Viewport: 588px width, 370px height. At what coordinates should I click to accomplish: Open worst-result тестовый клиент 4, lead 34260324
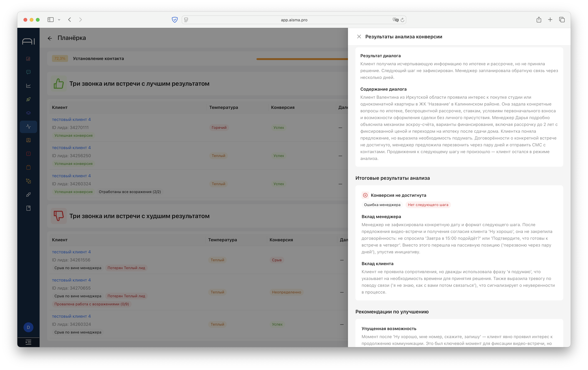tap(71, 316)
